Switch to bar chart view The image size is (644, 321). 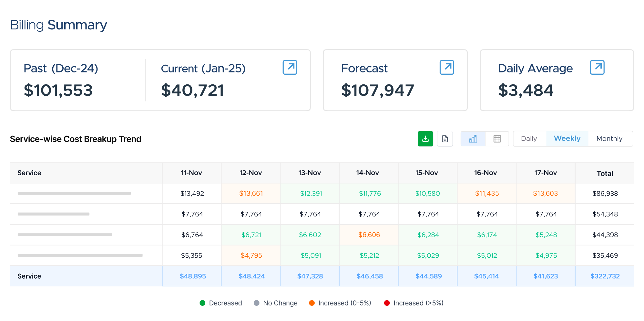coord(473,139)
